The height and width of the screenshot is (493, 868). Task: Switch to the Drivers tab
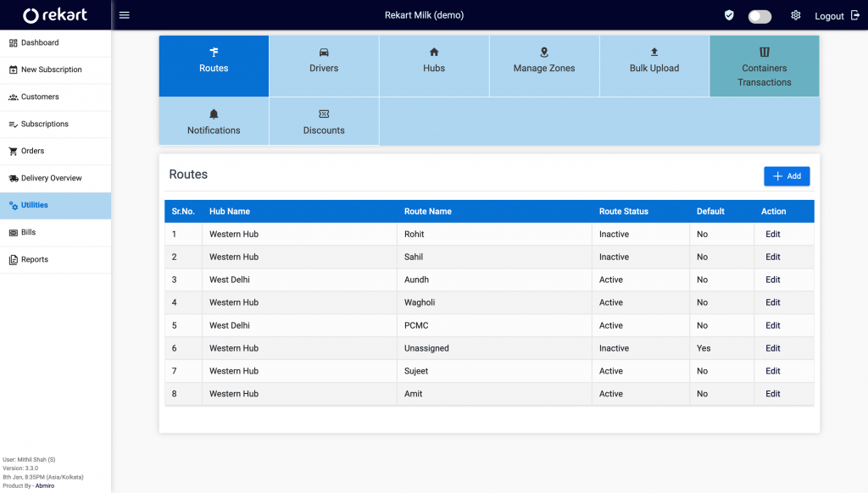tap(324, 66)
